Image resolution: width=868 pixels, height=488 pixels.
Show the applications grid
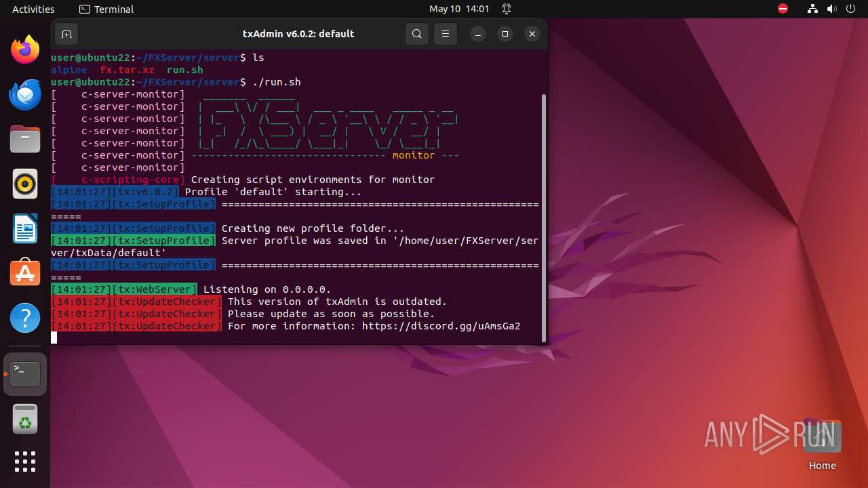pos(25,462)
